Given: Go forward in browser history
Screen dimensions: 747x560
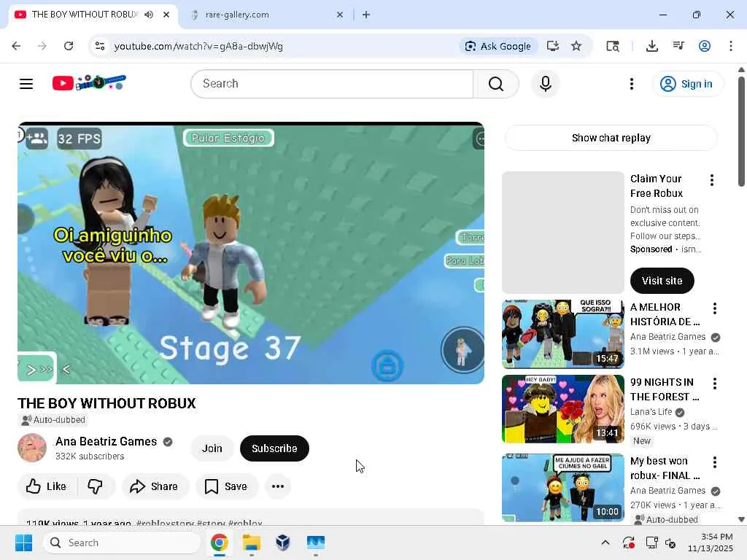Looking at the screenshot, I should pyautogui.click(x=42, y=46).
